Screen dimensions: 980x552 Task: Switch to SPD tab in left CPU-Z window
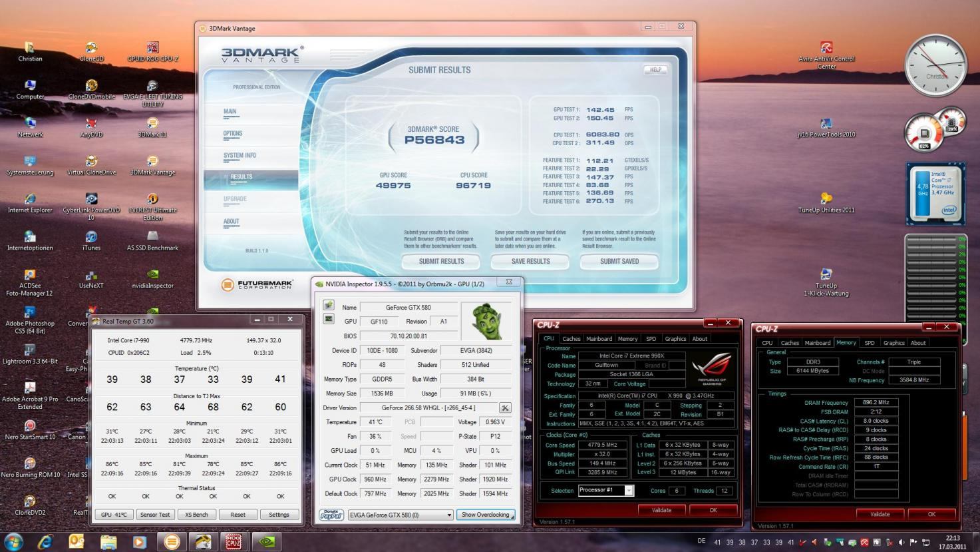coord(651,338)
